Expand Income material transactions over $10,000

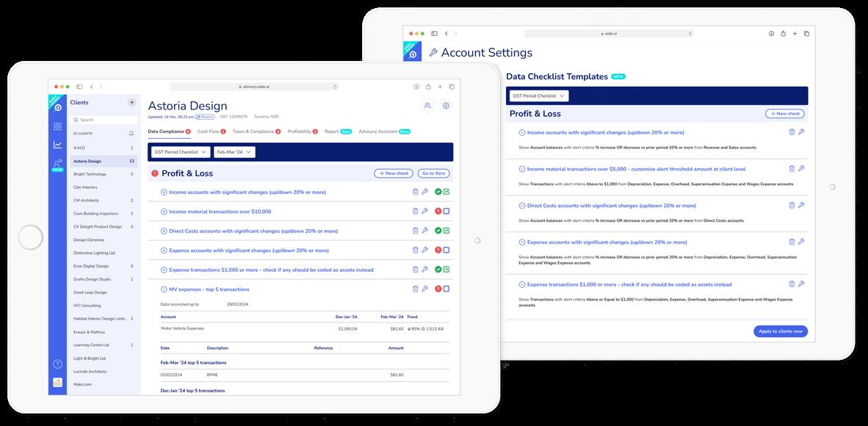[x=164, y=212]
